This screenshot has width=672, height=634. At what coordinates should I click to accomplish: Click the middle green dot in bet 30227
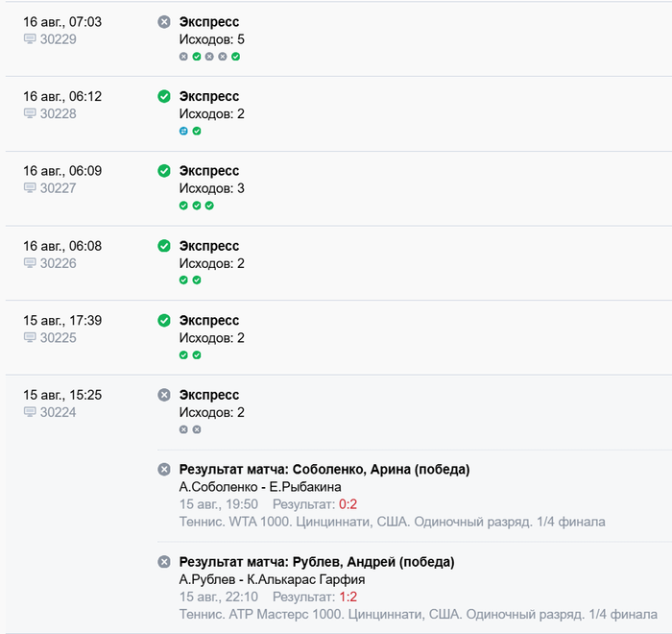tap(197, 206)
